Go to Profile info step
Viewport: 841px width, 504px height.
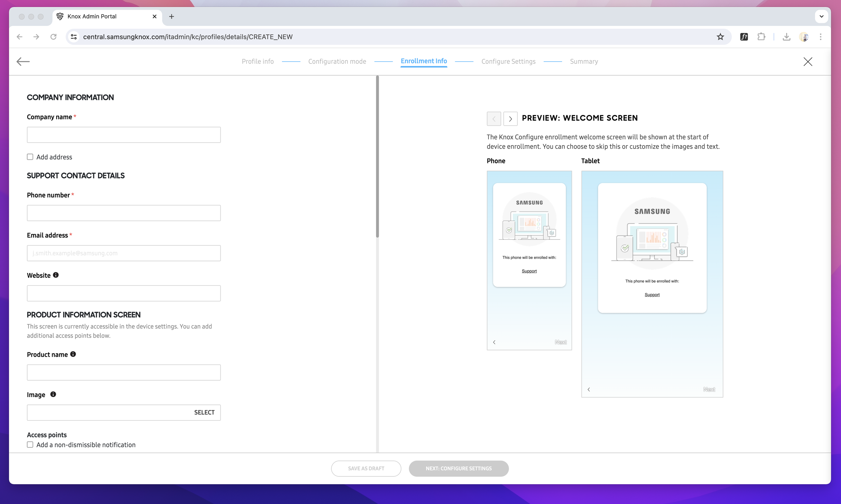pyautogui.click(x=258, y=62)
